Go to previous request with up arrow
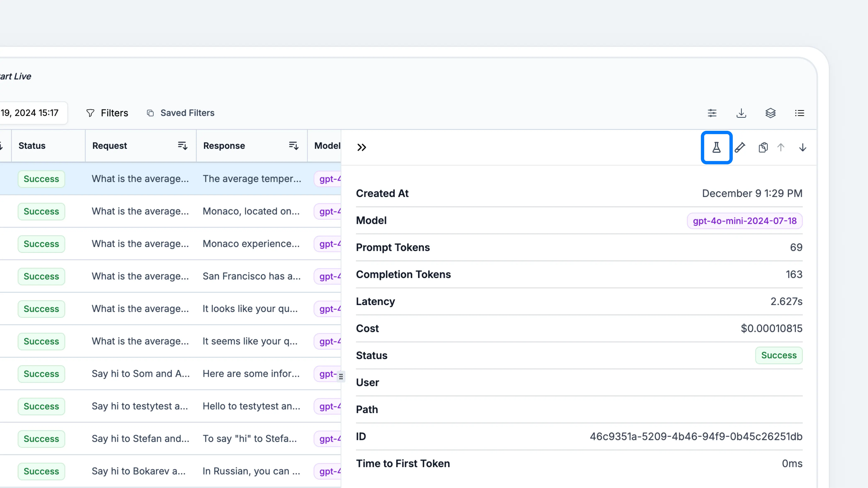The width and height of the screenshot is (868, 488). coord(781,148)
